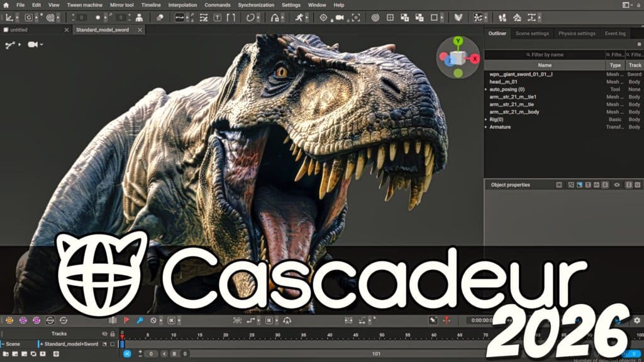Toggle the lock icon in the Tracks panel header

(x=111, y=334)
